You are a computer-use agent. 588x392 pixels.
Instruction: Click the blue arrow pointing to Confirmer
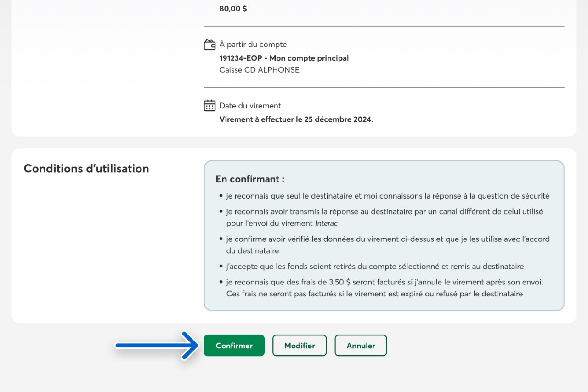[x=156, y=346]
